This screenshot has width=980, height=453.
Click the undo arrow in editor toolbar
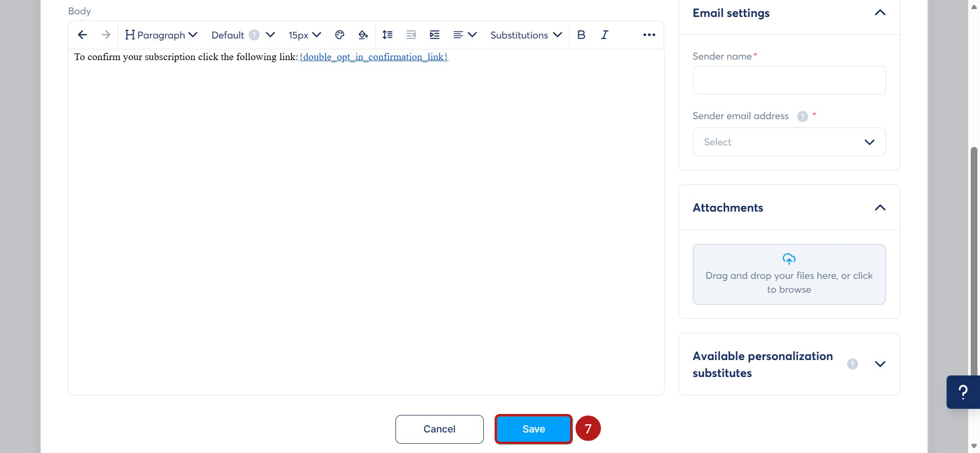82,35
